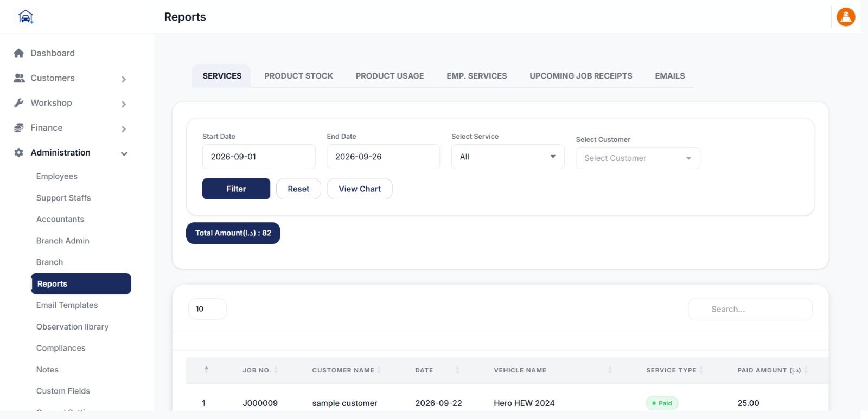868x419 pixels.
Task: Click the View Chart button
Action: pos(360,189)
